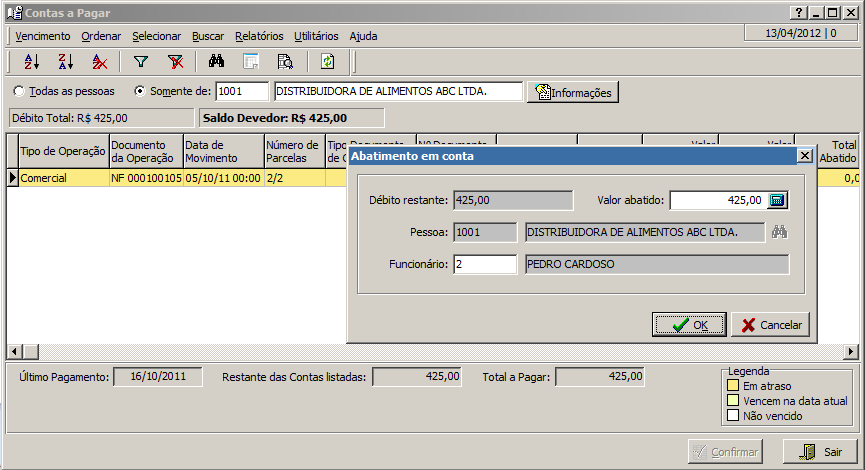865x470 pixels.
Task: Open the Vencimento menu
Action: tap(43, 36)
